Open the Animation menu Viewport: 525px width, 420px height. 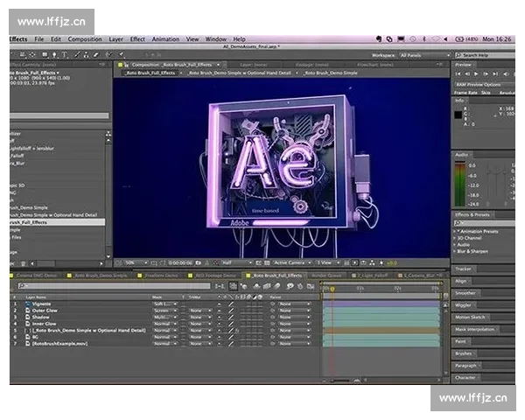point(165,39)
